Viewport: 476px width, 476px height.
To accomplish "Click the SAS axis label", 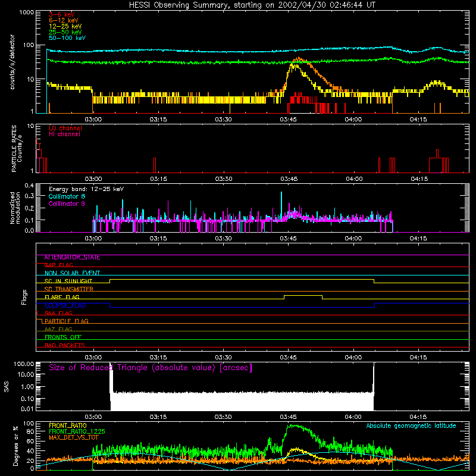I will 7,386.
